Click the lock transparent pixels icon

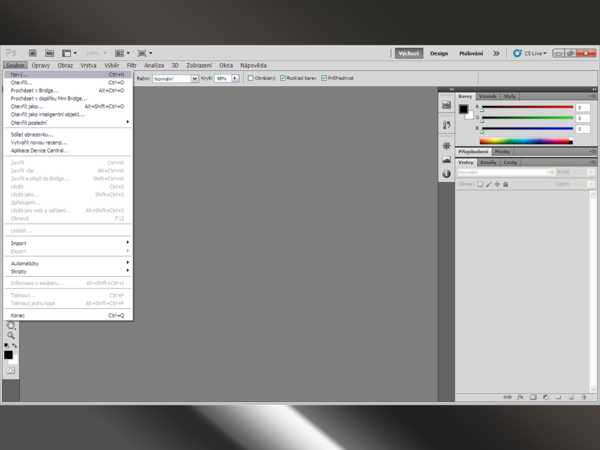tap(480, 184)
